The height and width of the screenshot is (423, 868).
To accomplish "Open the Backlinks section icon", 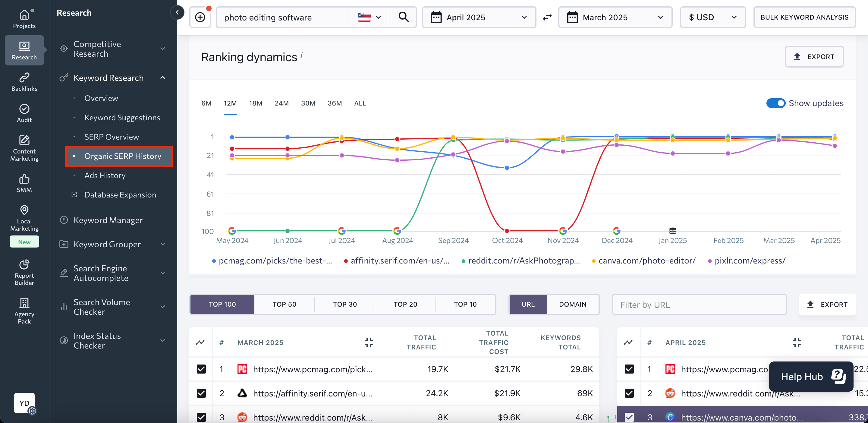I will [24, 77].
